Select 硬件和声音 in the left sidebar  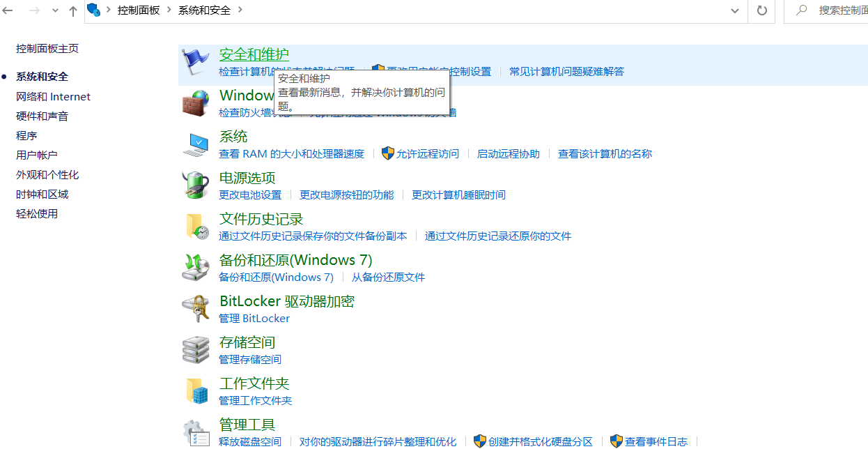pyautogui.click(x=42, y=116)
